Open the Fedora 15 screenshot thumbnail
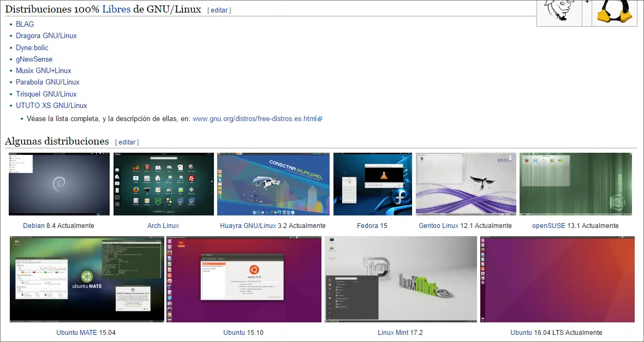Viewport: 644px width, 342px height. [373, 184]
